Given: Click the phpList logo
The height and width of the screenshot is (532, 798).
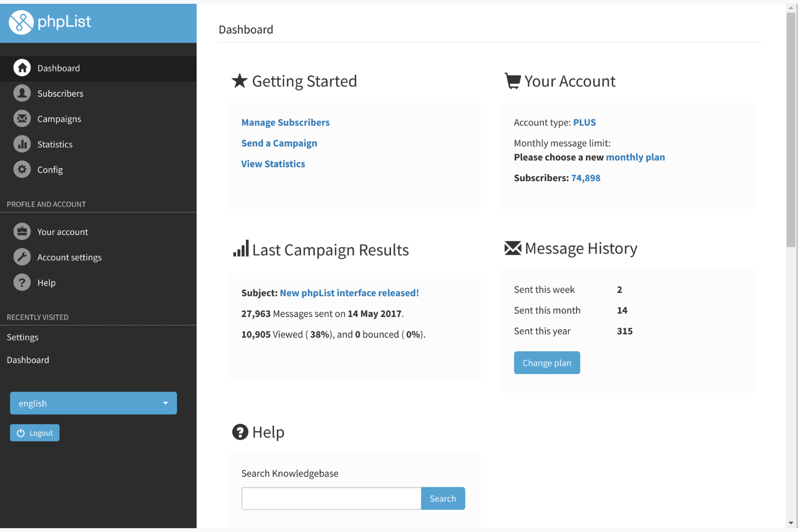Looking at the screenshot, I should point(50,22).
